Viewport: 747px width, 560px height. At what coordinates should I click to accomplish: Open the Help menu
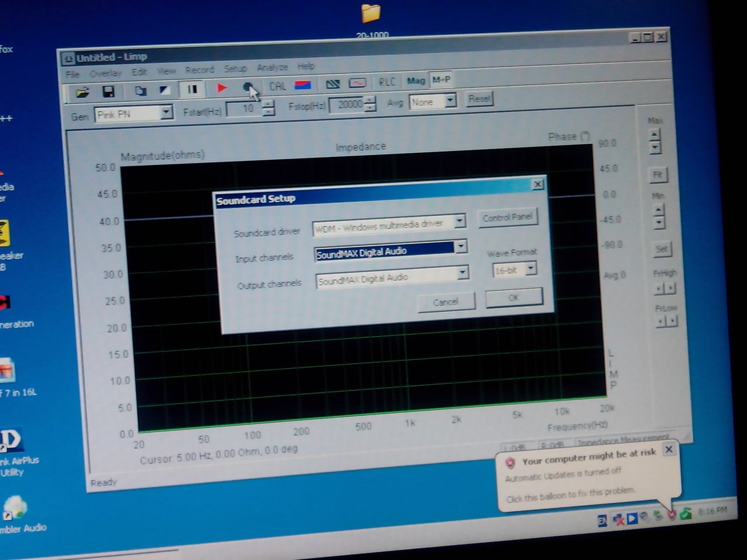coord(306,66)
